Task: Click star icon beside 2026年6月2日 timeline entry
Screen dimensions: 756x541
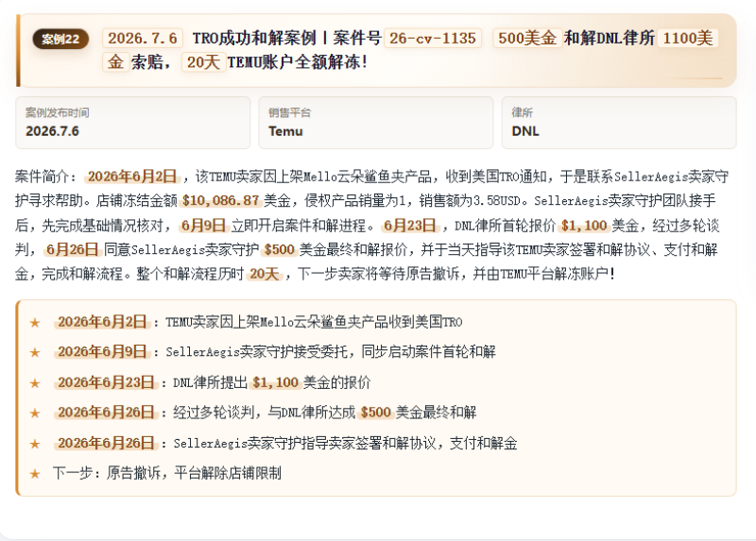Action: pos(35,322)
